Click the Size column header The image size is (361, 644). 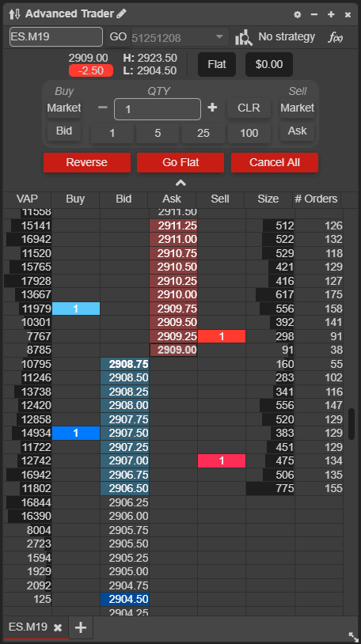(x=268, y=199)
